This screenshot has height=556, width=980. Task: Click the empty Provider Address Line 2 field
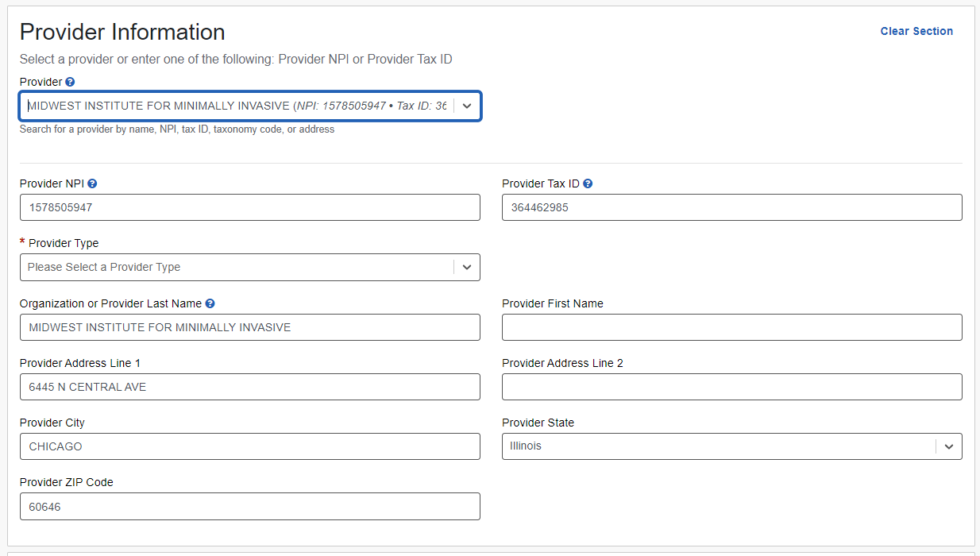(731, 387)
